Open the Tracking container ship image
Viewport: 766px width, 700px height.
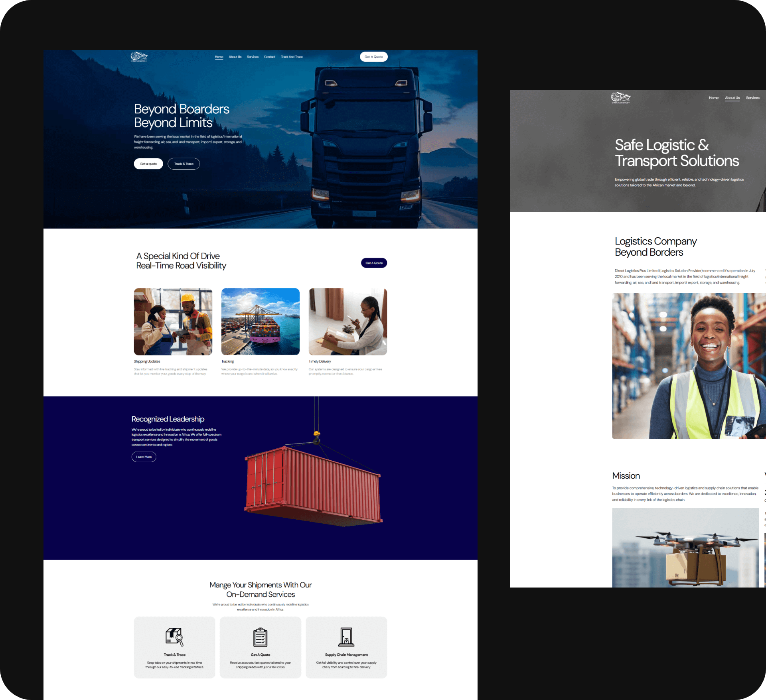click(260, 321)
